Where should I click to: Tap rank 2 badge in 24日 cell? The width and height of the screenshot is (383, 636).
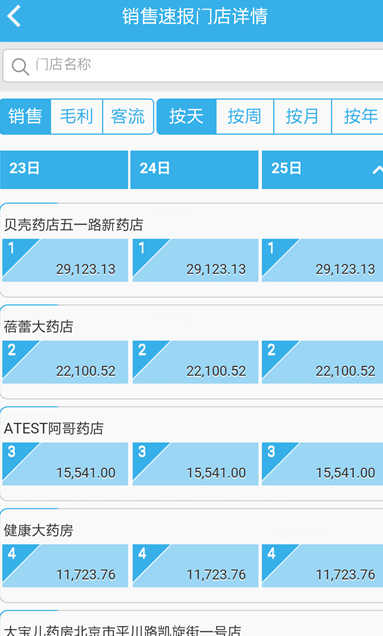[142, 350]
